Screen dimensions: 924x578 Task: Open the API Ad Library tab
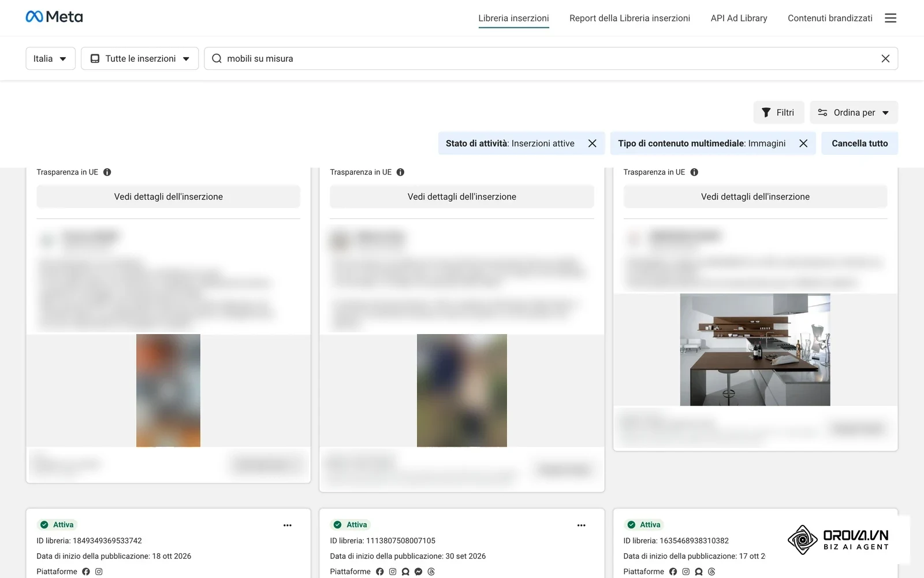pyautogui.click(x=739, y=18)
